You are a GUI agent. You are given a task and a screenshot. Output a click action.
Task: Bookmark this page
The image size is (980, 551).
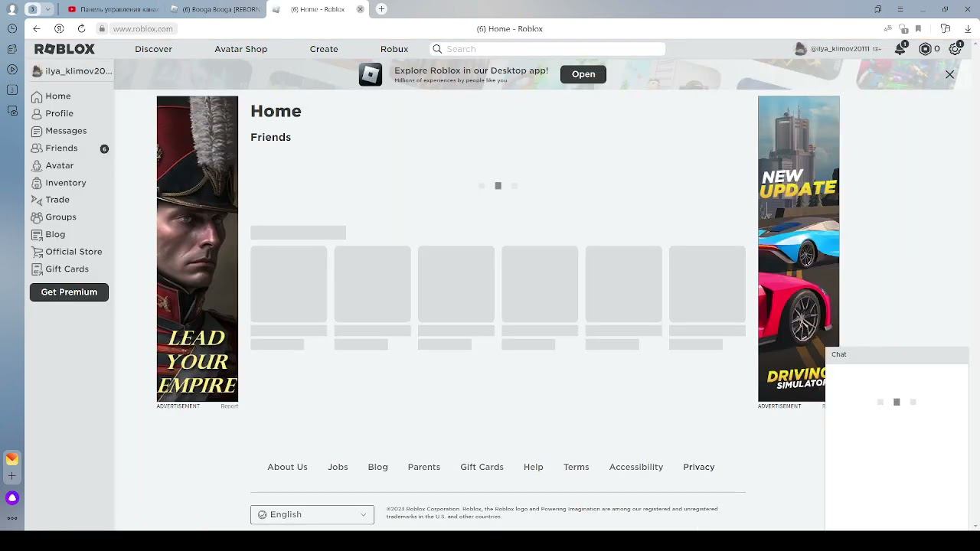pyautogui.click(x=918, y=29)
